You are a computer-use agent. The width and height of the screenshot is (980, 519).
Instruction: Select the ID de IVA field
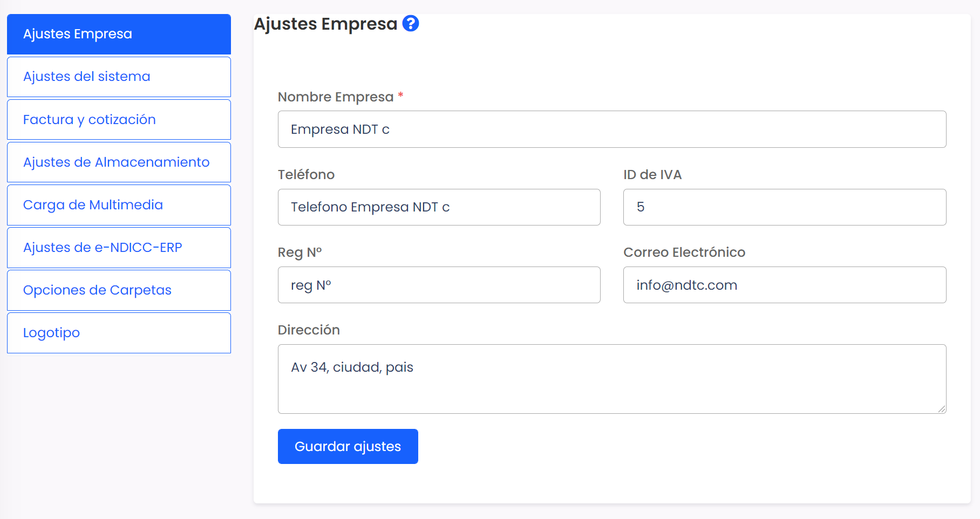click(784, 207)
